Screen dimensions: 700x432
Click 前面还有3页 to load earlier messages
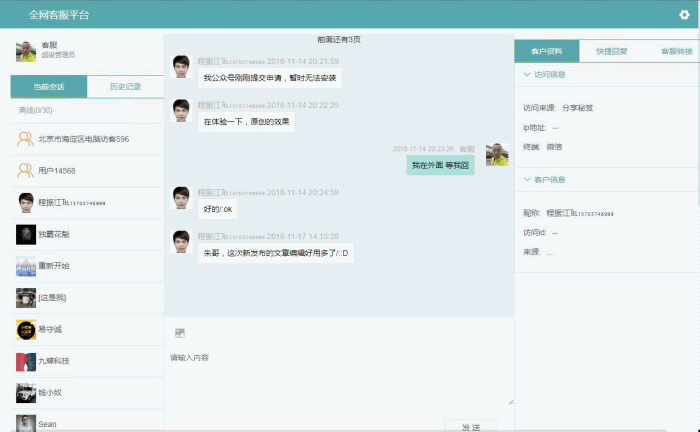[x=339, y=40]
